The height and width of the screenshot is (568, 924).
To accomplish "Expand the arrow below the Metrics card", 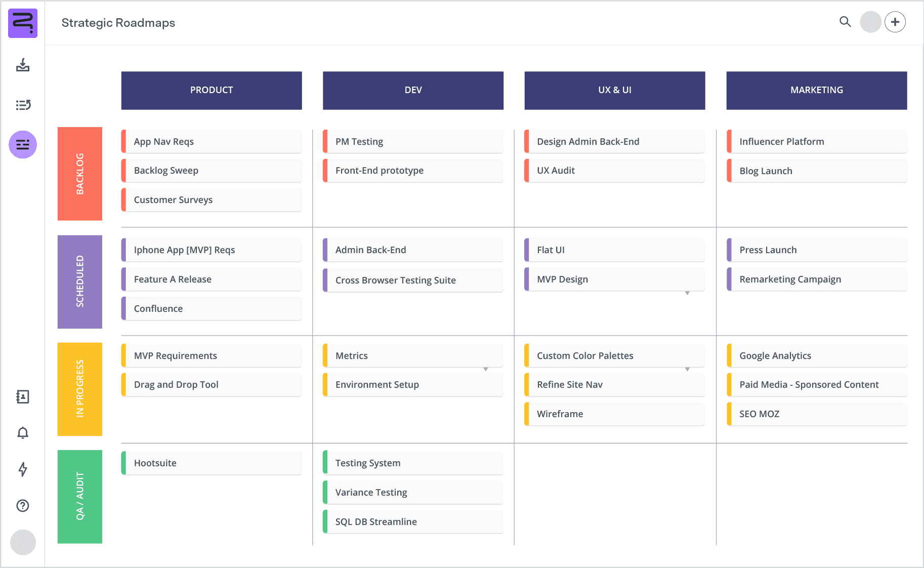I will [486, 370].
